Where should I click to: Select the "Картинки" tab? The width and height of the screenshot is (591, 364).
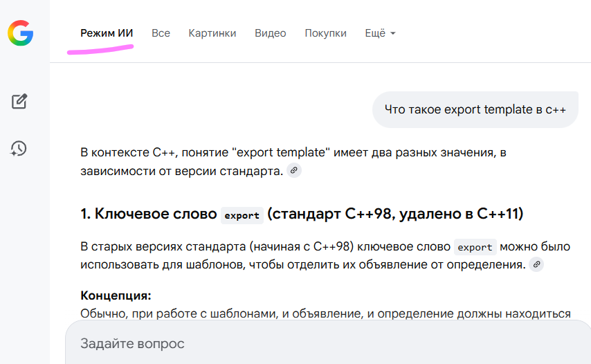pyautogui.click(x=212, y=33)
